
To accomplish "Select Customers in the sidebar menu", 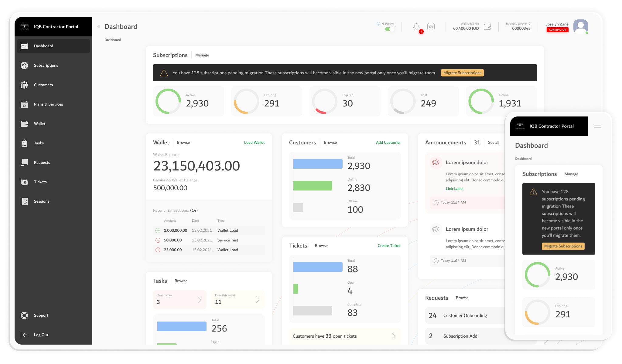I will pos(43,85).
